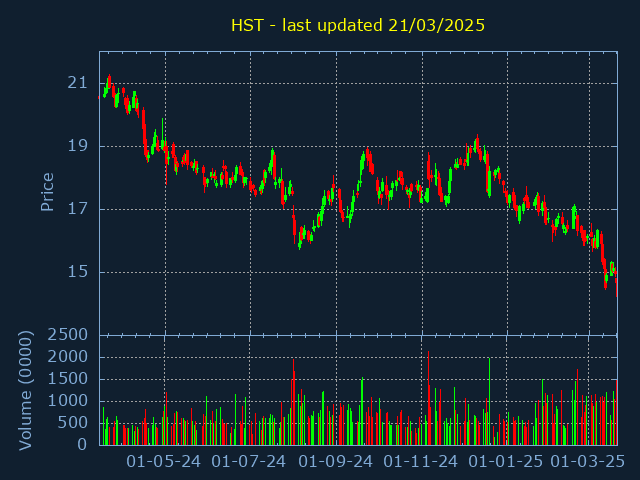Click date label 01-01-25
The height and width of the screenshot is (480, 640).
click(x=506, y=462)
